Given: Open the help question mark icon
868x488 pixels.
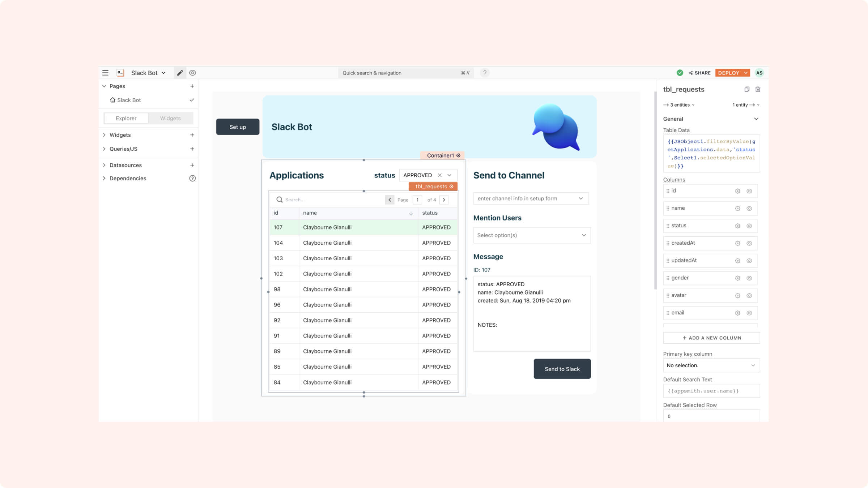Looking at the screenshot, I should coord(485,73).
